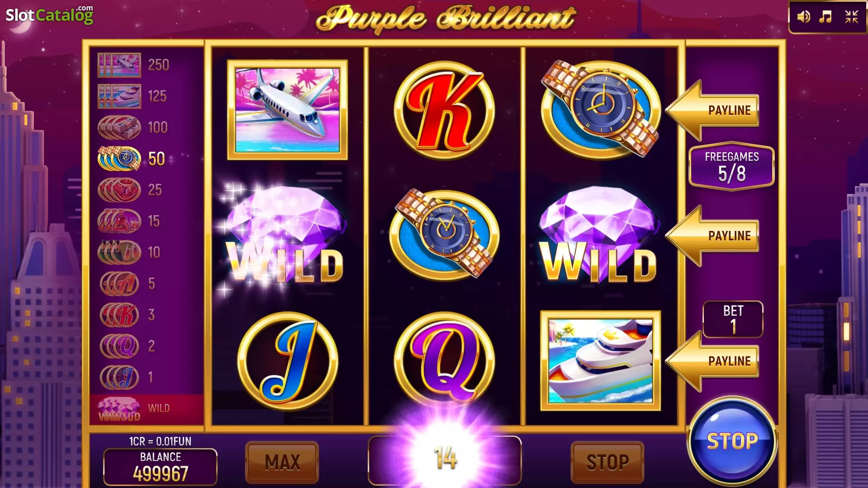Viewport: 868px width, 488px height.
Task: Click the yacht symbol on third reel
Action: (600, 361)
